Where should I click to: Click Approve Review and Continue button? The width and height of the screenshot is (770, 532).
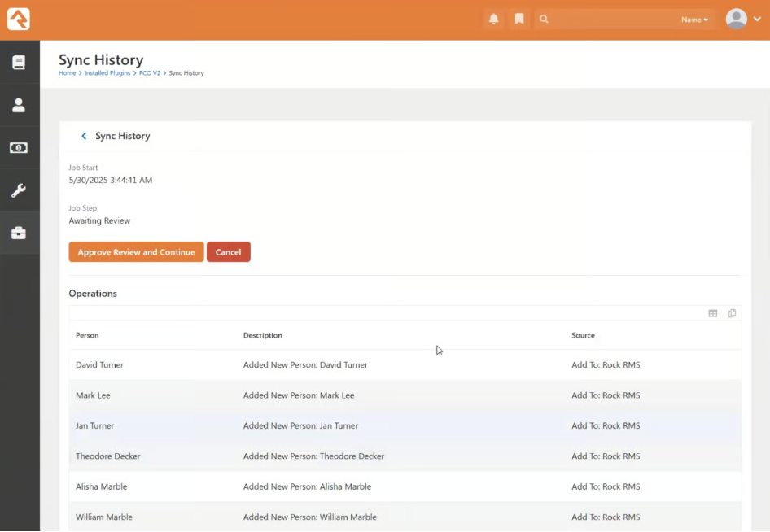pyautogui.click(x=136, y=252)
